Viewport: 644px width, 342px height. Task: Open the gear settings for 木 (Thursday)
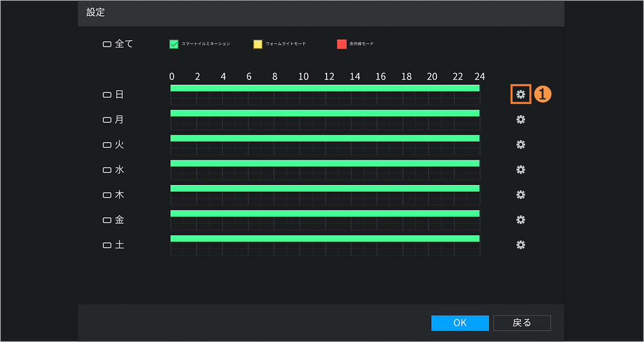[520, 194]
